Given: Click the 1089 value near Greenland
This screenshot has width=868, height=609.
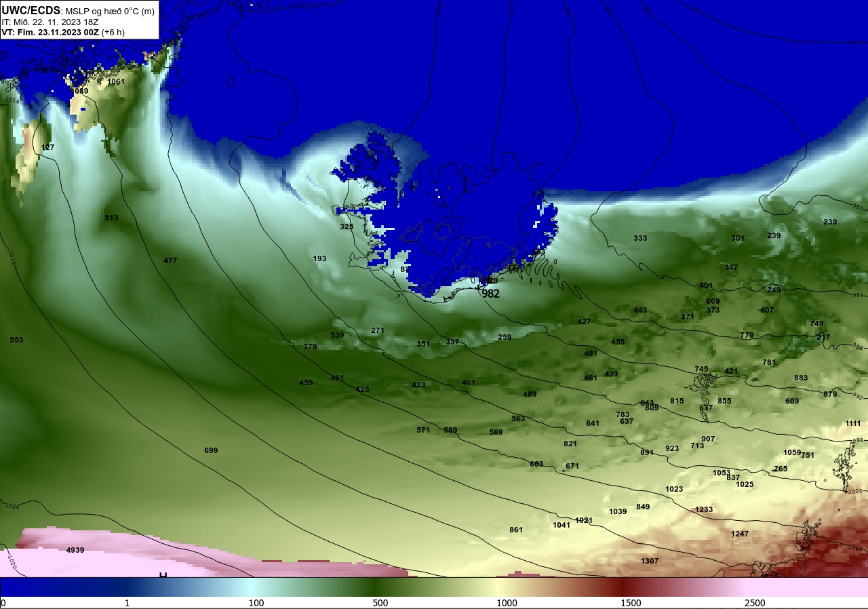Looking at the screenshot, I should point(80,91).
